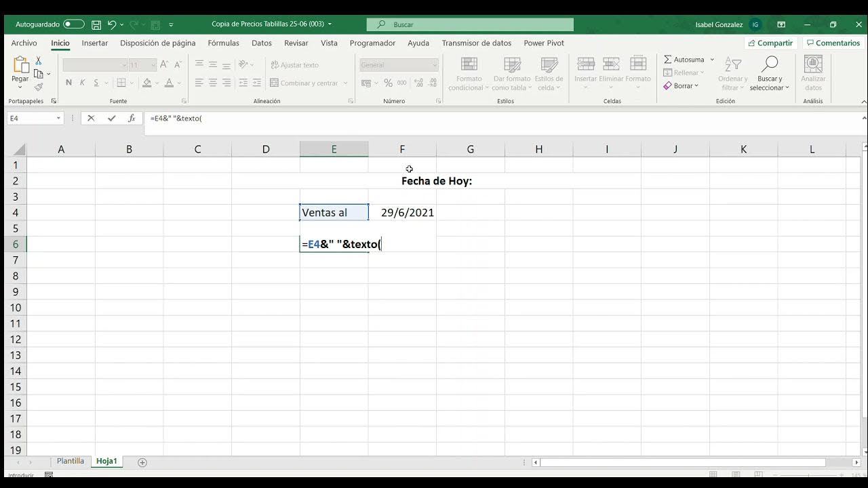Switch to the Datos tab
The width and height of the screenshot is (868, 488).
click(262, 43)
